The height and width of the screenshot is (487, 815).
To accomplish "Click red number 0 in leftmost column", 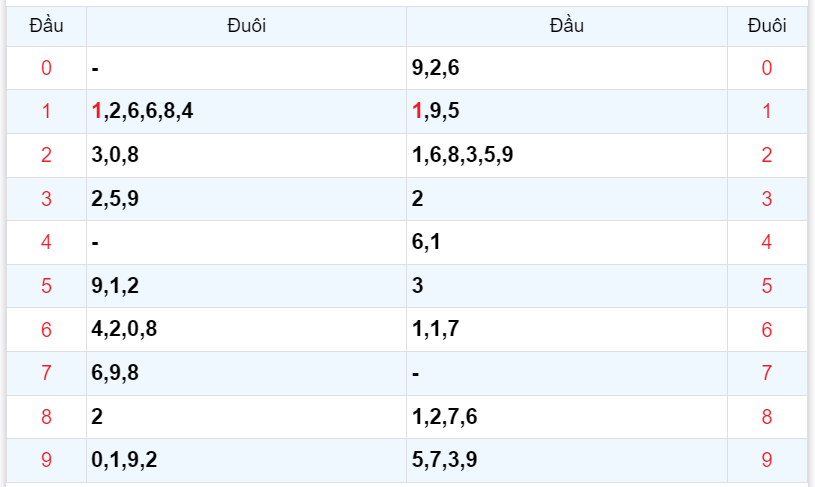I will click(x=46, y=68).
